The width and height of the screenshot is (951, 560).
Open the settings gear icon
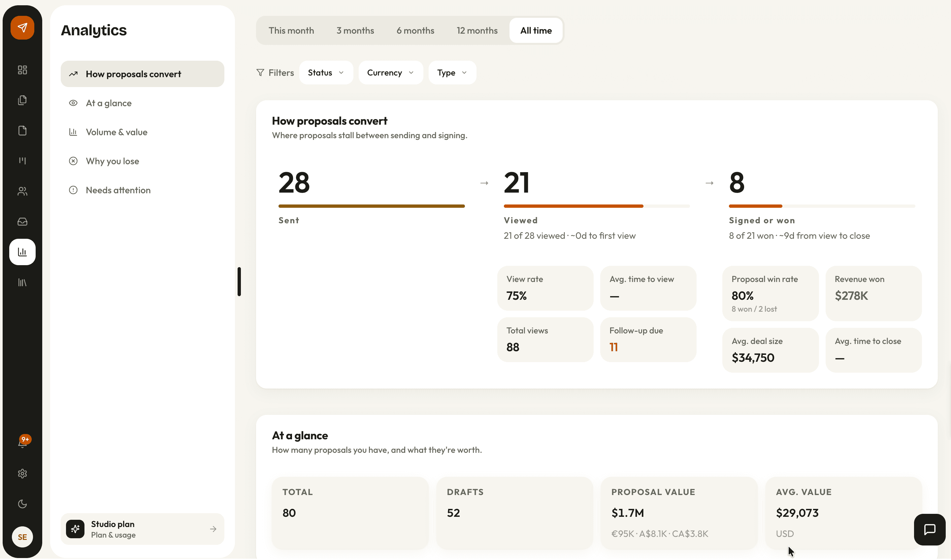[x=22, y=474]
